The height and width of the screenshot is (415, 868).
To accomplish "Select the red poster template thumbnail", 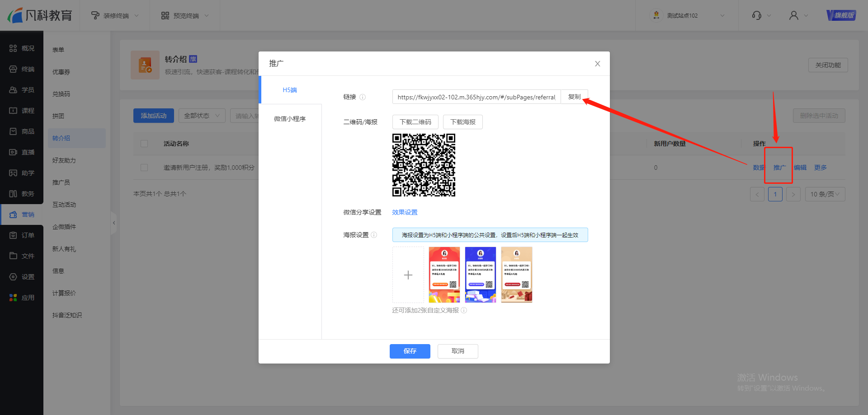I will [x=444, y=275].
